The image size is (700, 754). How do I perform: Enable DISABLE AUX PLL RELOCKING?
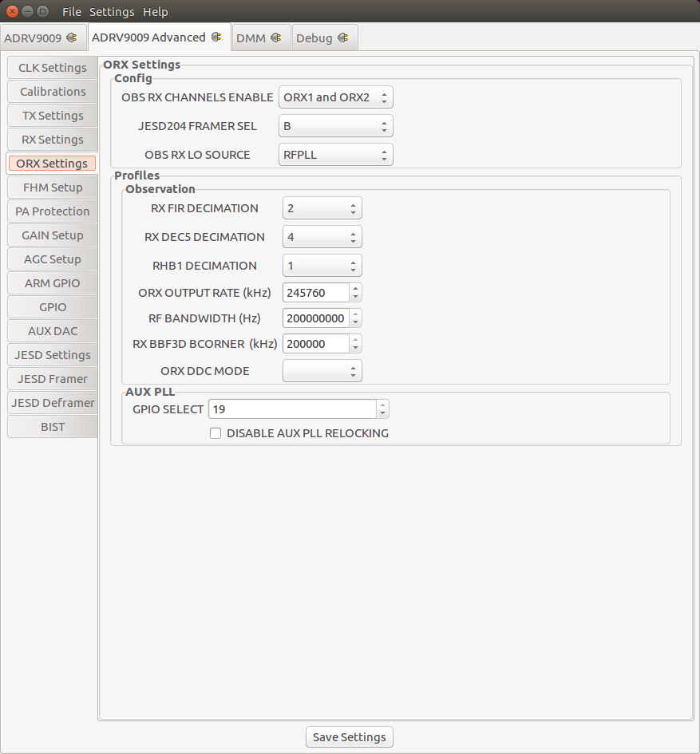point(216,432)
